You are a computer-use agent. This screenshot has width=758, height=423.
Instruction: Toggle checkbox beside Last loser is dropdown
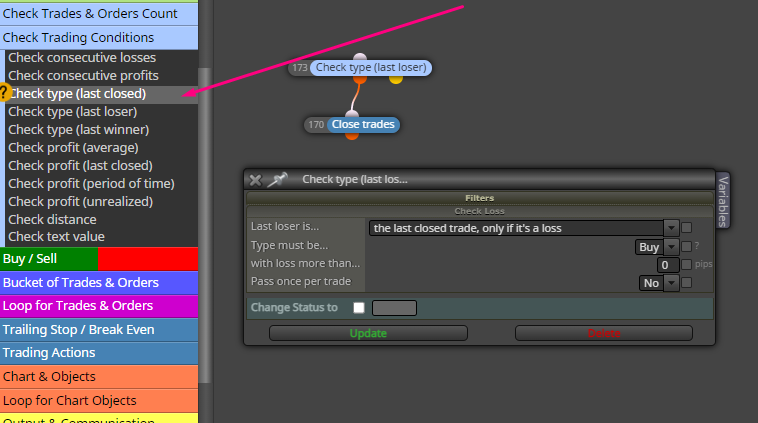pos(686,227)
